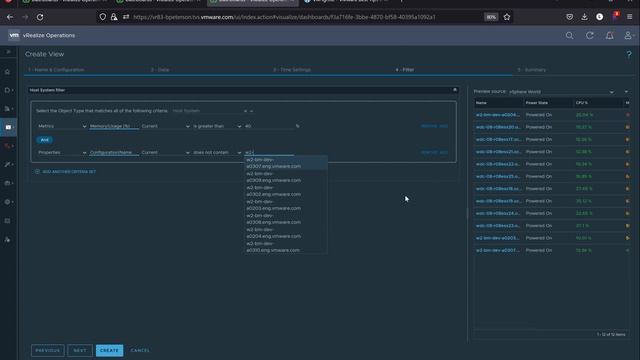
Task: Open the Plan sidebar icon
Action: (7, 183)
